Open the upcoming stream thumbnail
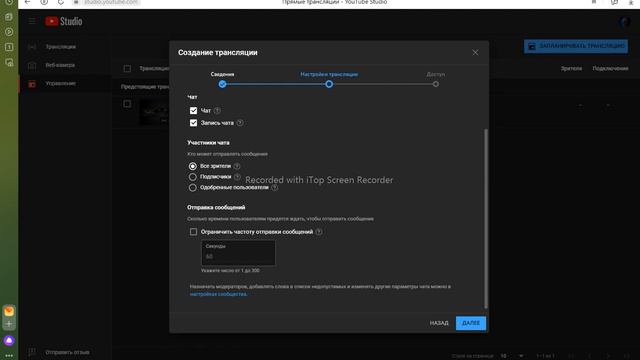Screen dimensions: 640x360 [154, 112]
